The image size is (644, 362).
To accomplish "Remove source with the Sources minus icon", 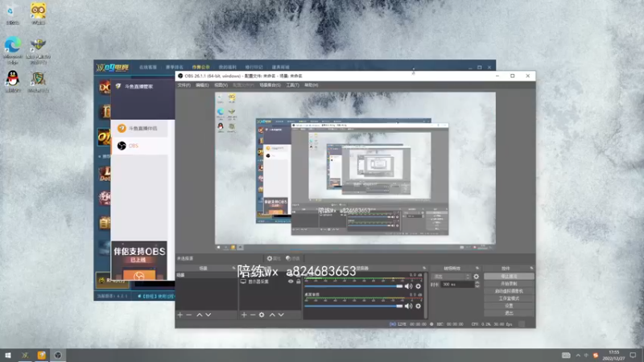I will 253,315.
